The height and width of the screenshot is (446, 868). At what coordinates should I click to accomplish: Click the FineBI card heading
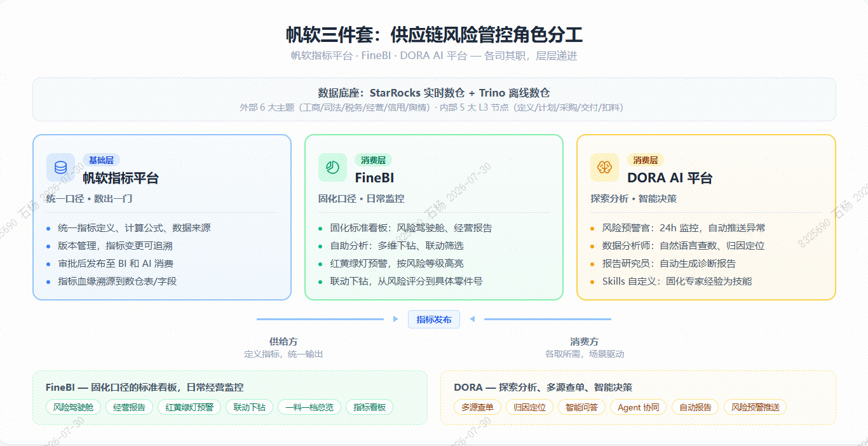(374, 178)
